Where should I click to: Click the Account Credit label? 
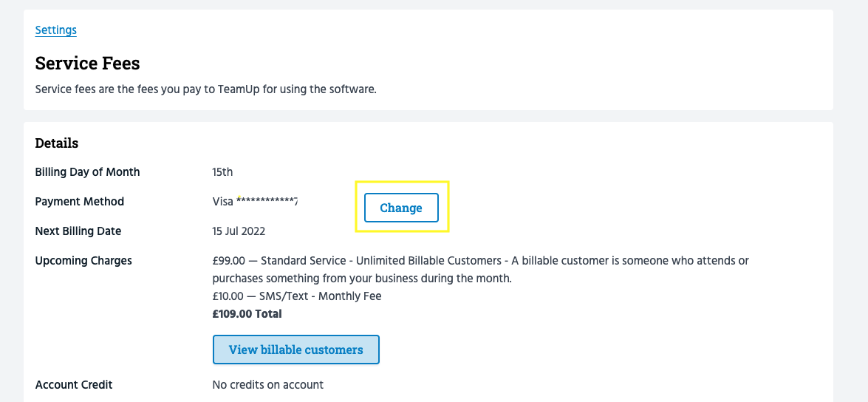74,385
